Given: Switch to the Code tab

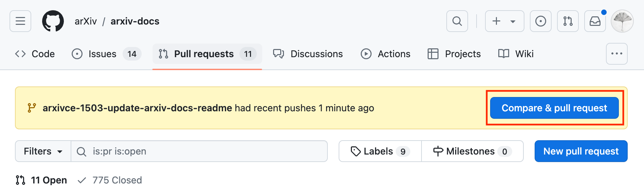Looking at the screenshot, I should 35,54.
